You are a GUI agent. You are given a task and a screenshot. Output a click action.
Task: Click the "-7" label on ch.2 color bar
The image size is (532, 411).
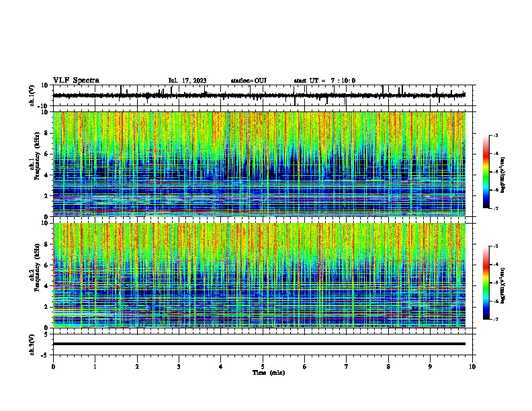point(496,319)
